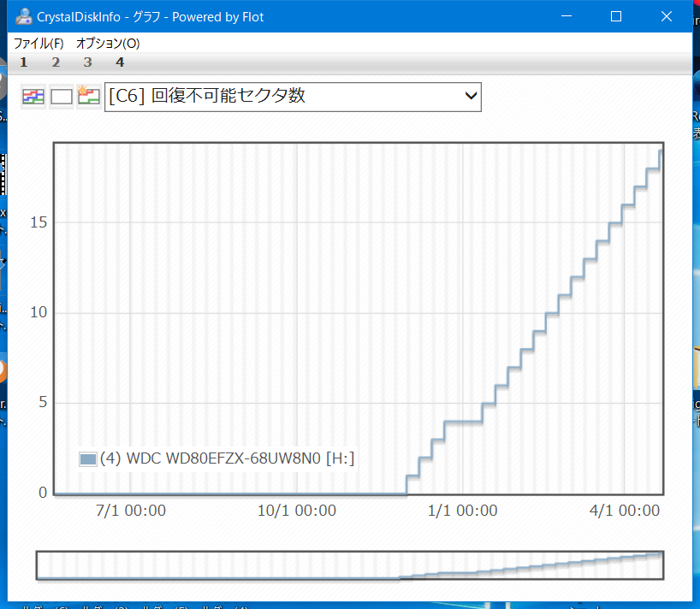Image resolution: width=700 pixels, height=609 pixels.
Task: Open the ファイル(F) menu
Action: point(39,43)
